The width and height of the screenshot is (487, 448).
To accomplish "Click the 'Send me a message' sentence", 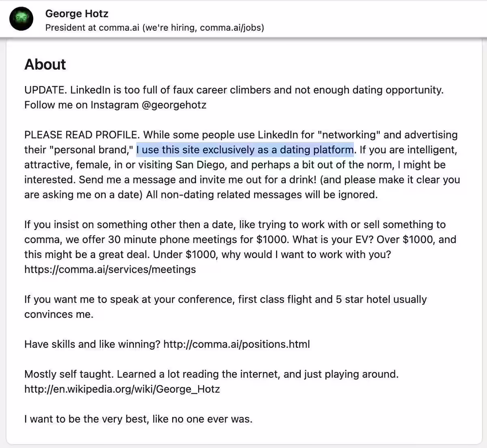I will (198, 180).
